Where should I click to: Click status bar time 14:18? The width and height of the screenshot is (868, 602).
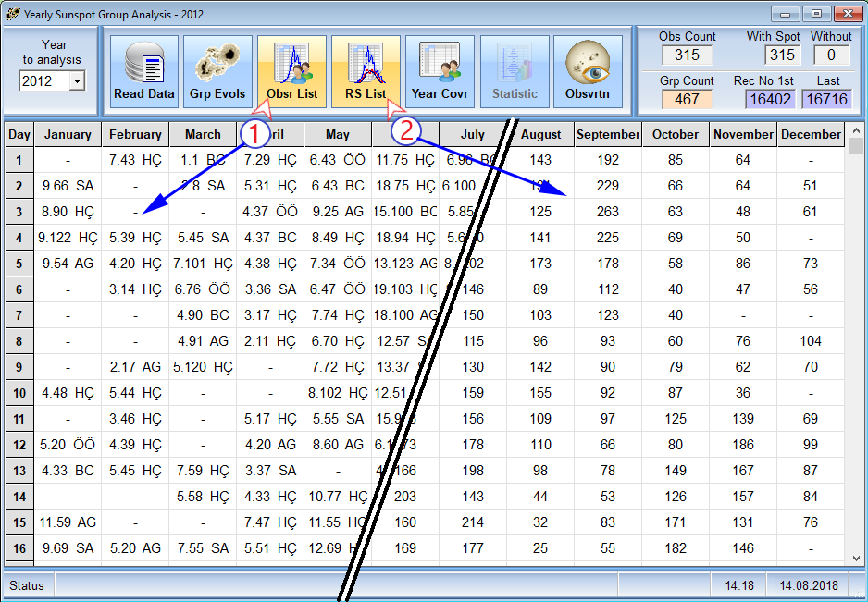(x=739, y=585)
